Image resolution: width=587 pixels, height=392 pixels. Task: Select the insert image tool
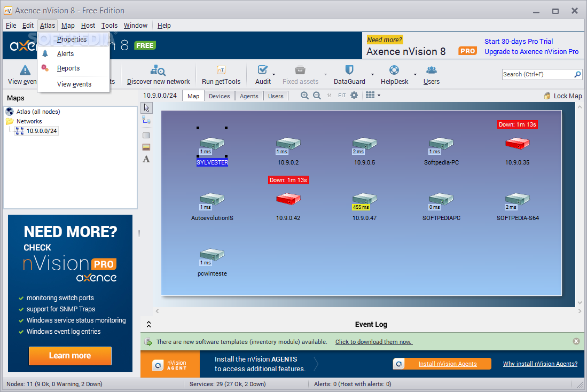point(146,147)
